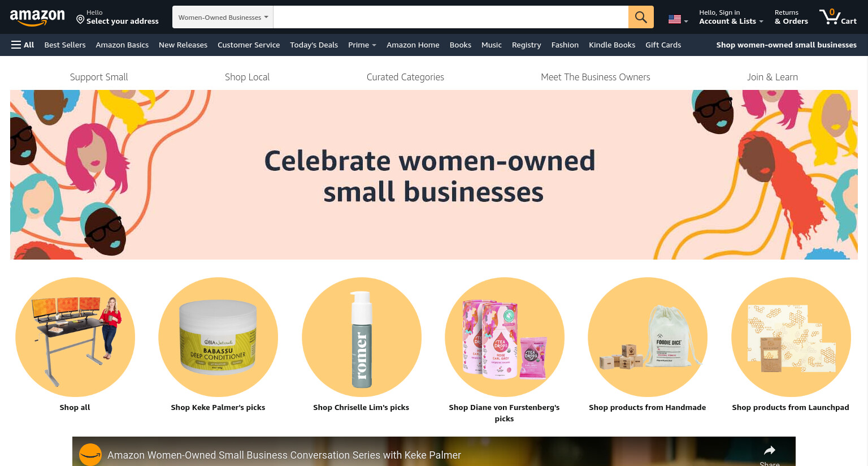The width and height of the screenshot is (868, 466).
Task: Click Shop women-owned small businesses link
Action: tap(786, 45)
